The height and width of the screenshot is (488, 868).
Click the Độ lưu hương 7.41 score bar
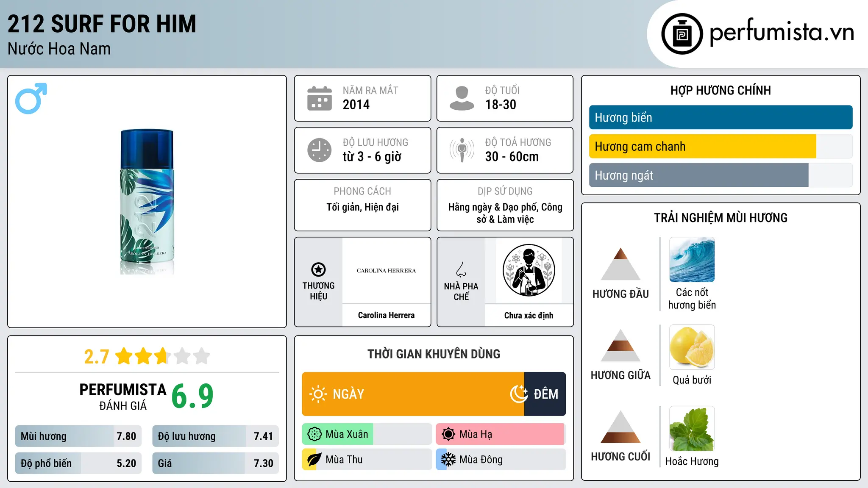(215, 436)
